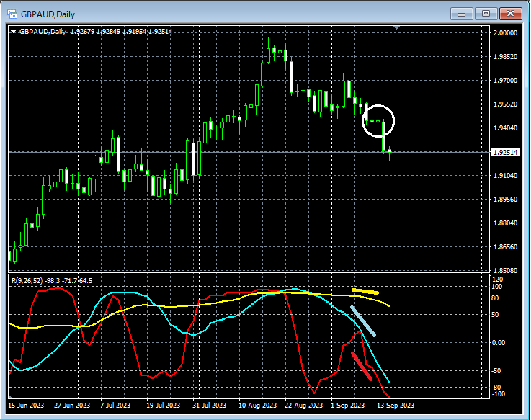Click the 1.86560 price scale label
The width and height of the screenshot is (531, 420).
click(505, 247)
